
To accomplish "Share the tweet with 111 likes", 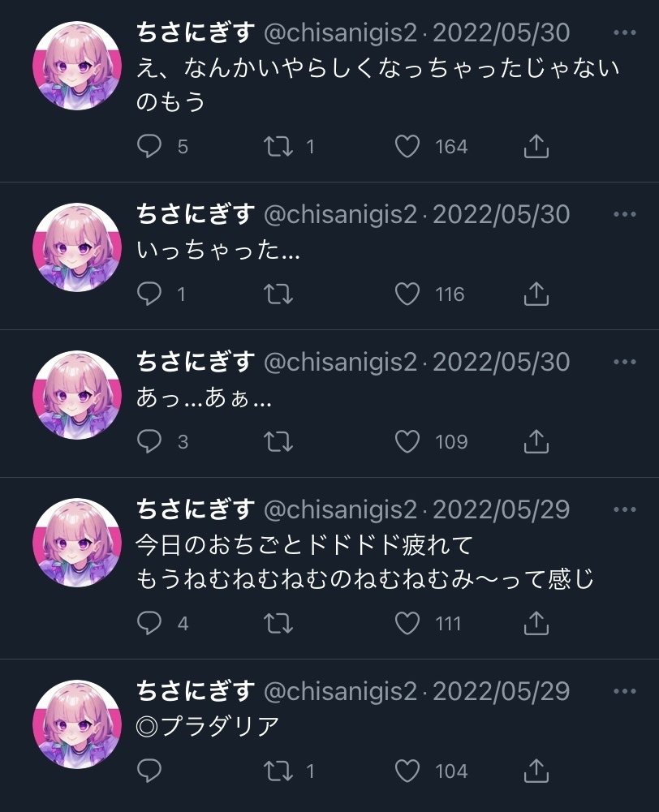I will click(536, 623).
